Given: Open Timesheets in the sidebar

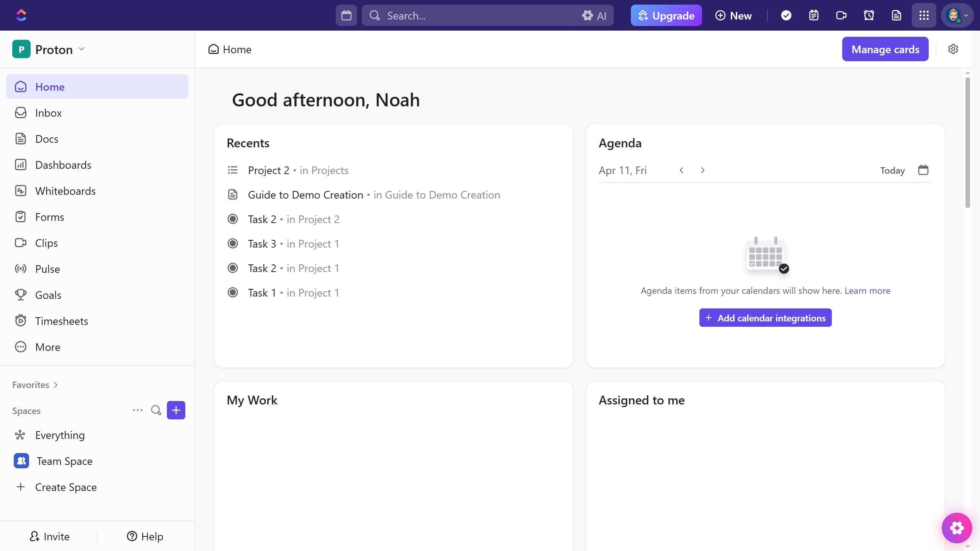Looking at the screenshot, I should coord(61,321).
